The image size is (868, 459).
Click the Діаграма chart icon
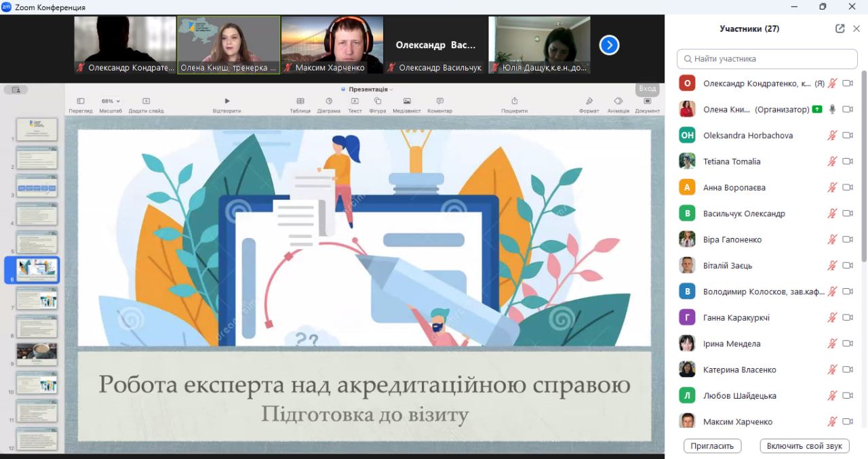tap(329, 101)
